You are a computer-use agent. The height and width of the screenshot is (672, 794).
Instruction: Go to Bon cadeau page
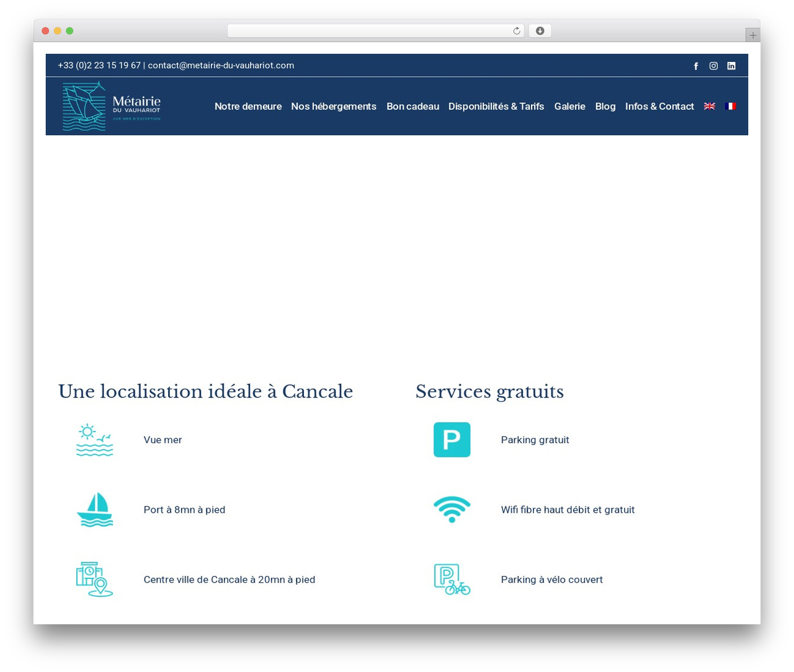[413, 106]
